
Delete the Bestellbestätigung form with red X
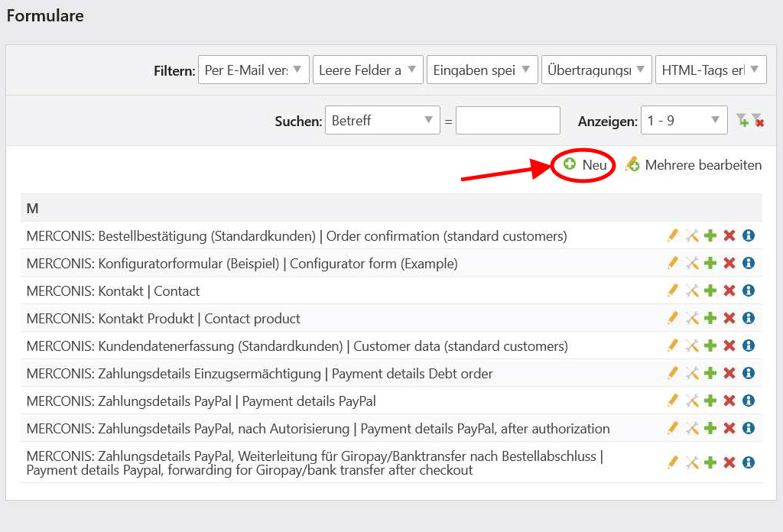[729, 235]
